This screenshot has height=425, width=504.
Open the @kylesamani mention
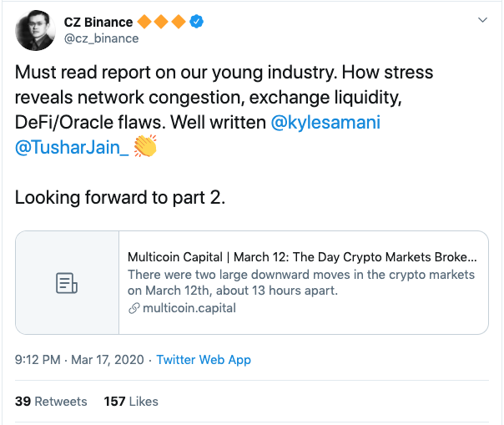click(325, 123)
